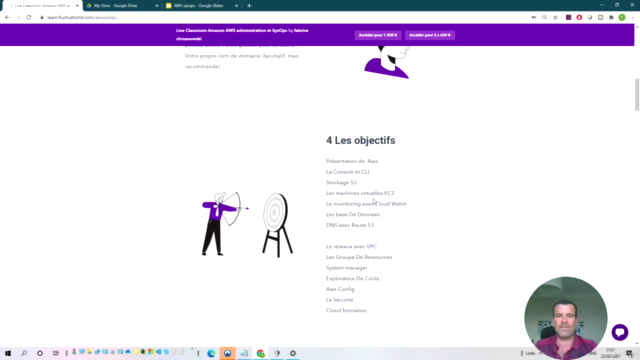Click the Live Classroom banner title
640x360 pixels.
[x=242, y=35]
